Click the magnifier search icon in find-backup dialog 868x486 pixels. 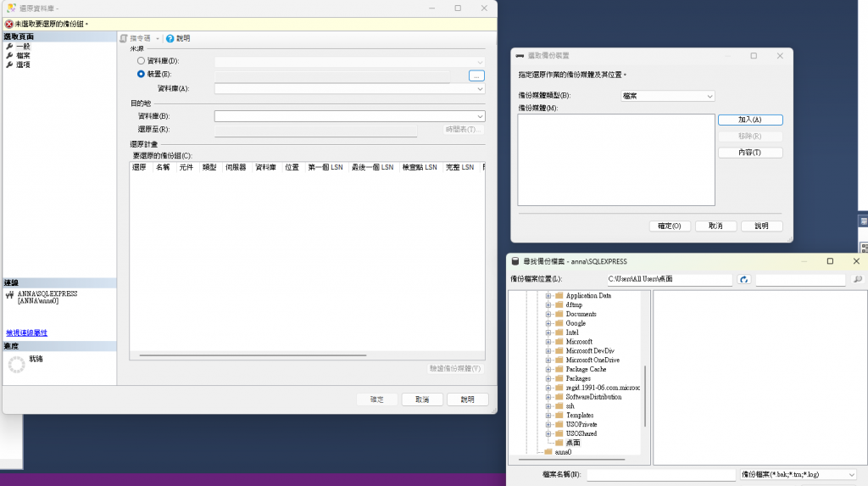point(858,279)
